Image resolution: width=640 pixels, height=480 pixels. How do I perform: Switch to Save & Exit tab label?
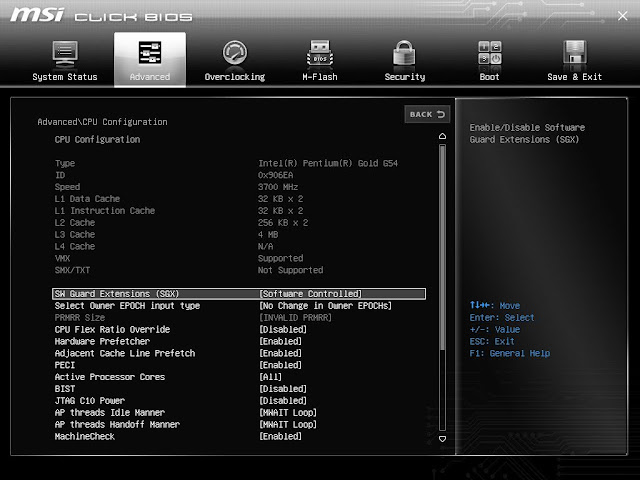[575, 77]
